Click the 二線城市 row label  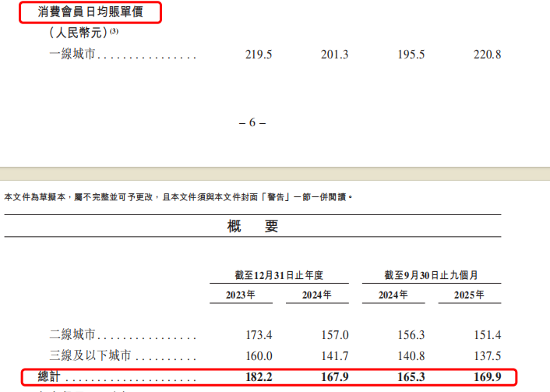pos(72,334)
